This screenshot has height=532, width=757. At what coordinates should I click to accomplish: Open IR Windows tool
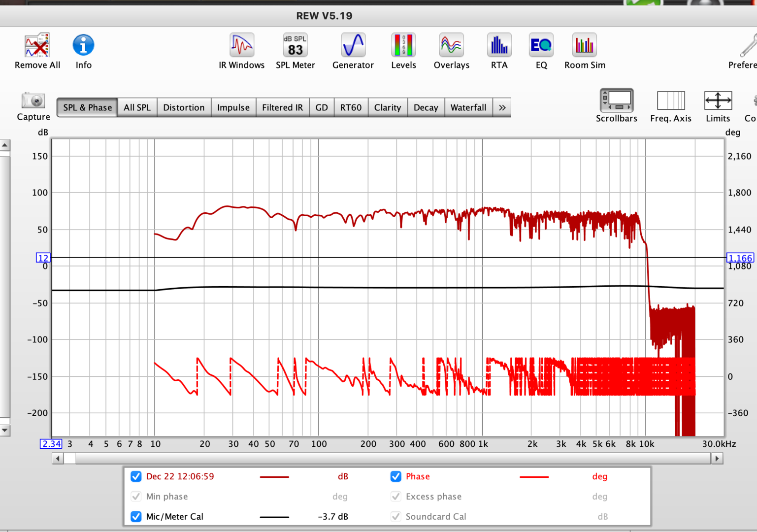(x=241, y=46)
